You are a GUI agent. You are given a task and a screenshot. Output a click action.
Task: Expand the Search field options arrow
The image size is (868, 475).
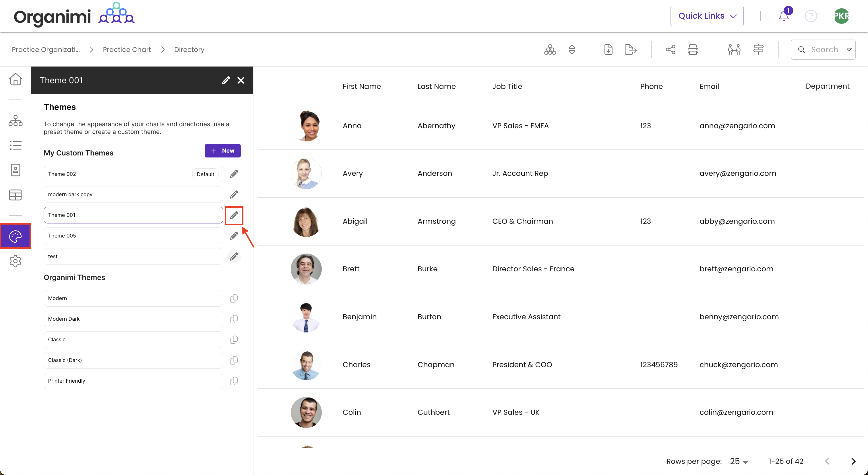coord(849,50)
